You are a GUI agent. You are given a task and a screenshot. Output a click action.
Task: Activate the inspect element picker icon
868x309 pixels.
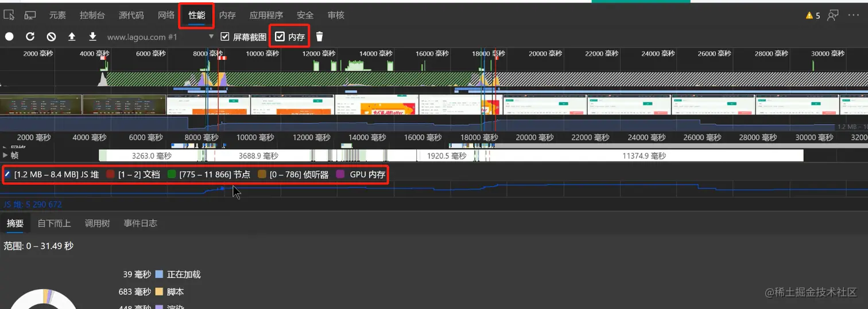[x=9, y=16]
